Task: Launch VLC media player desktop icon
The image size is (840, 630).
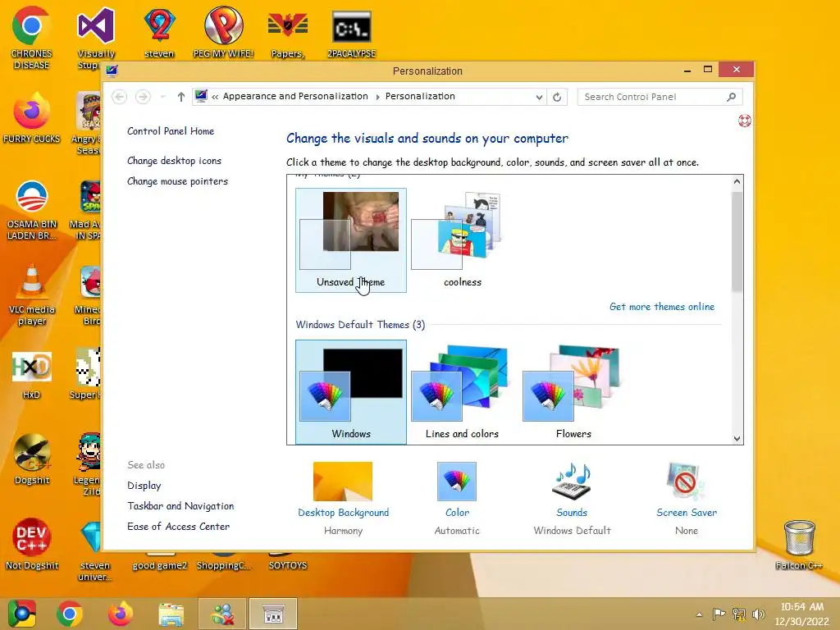Action: (x=31, y=294)
